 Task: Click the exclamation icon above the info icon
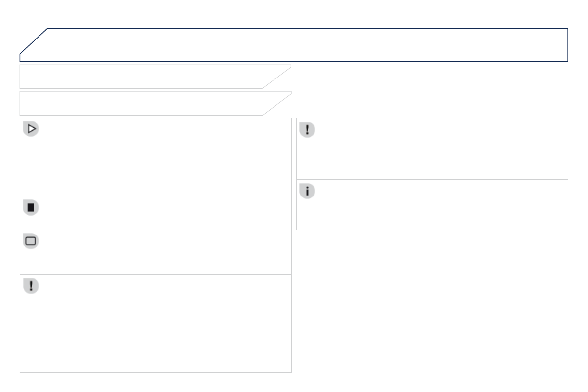pyautogui.click(x=307, y=130)
